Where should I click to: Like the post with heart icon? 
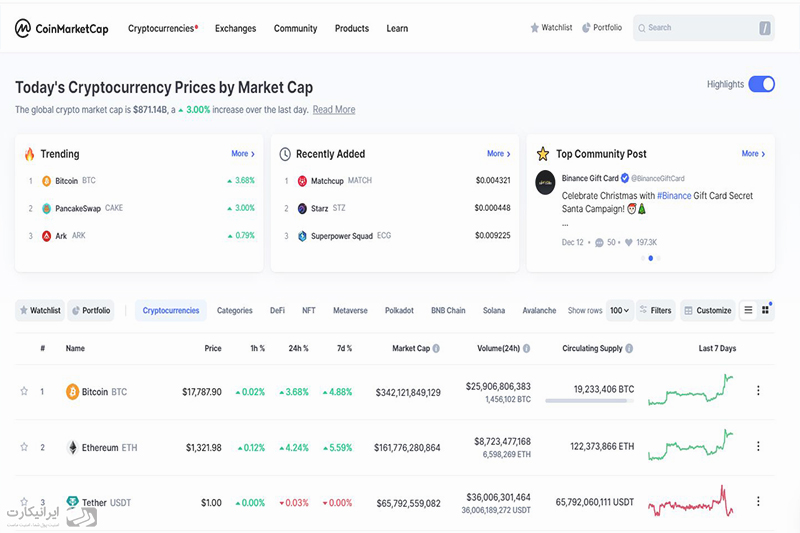coord(629,243)
